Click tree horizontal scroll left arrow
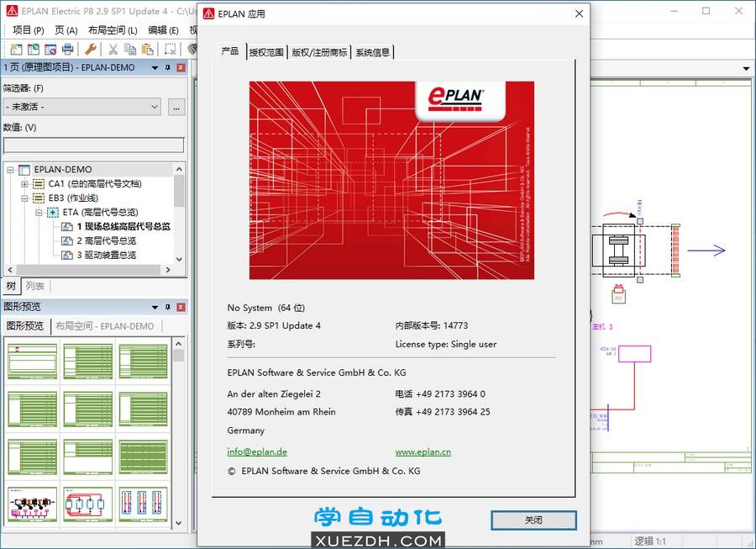This screenshot has height=549, width=756. (10, 270)
